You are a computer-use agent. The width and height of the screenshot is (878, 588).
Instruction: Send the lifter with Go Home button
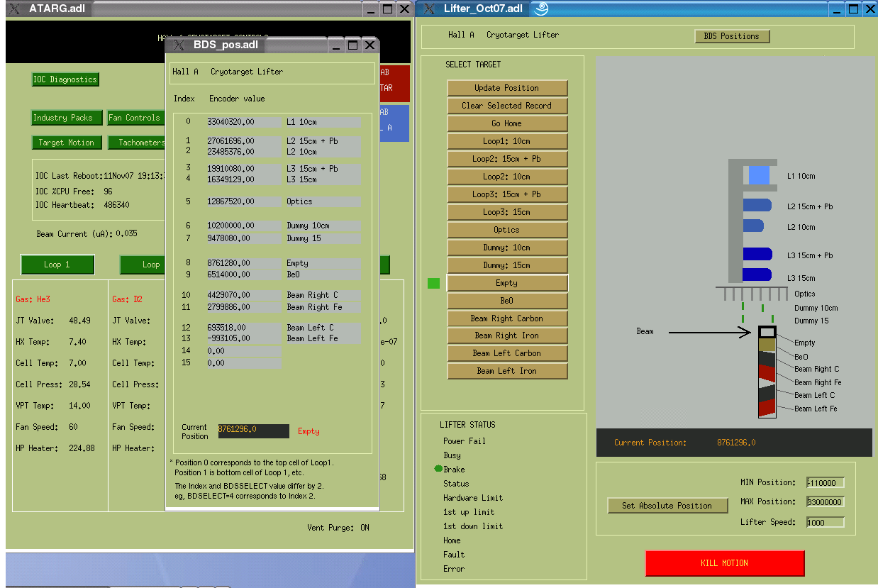click(x=507, y=123)
